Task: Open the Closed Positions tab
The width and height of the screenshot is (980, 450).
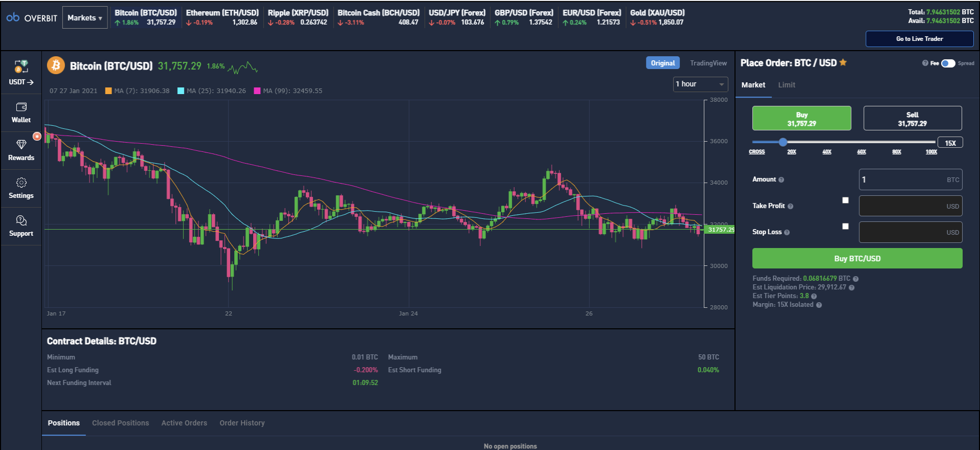Action: click(x=121, y=423)
